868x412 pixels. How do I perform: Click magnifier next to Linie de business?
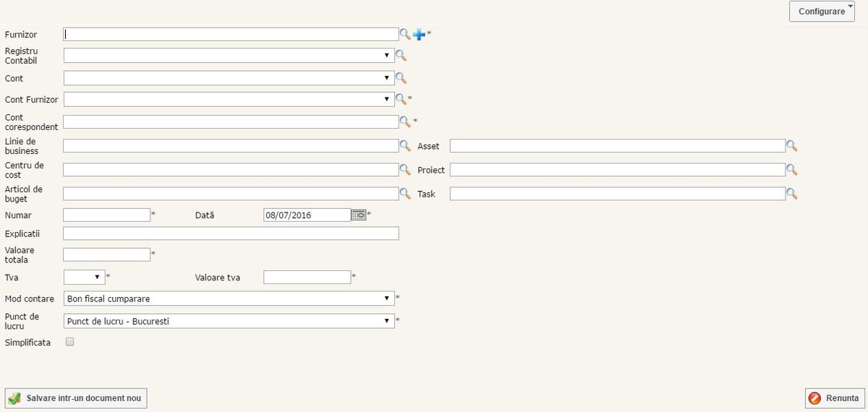(405, 146)
